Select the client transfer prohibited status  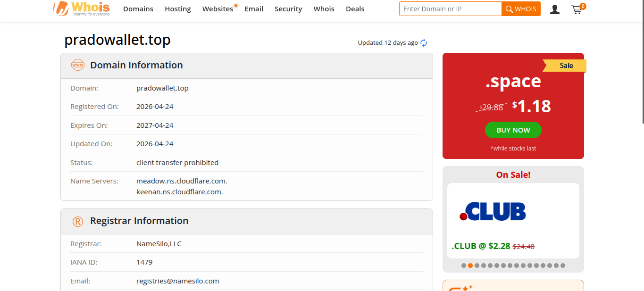pyautogui.click(x=177, y=163)
